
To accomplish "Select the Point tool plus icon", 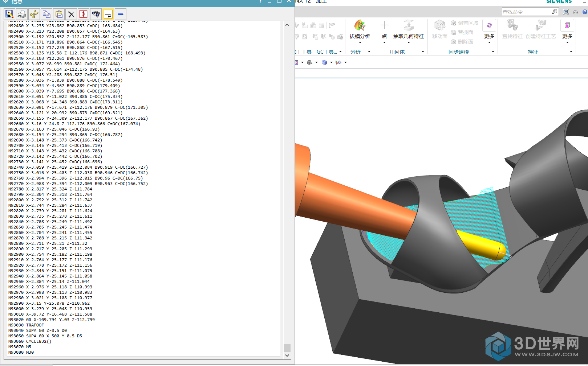I will [x=384, y=25].
